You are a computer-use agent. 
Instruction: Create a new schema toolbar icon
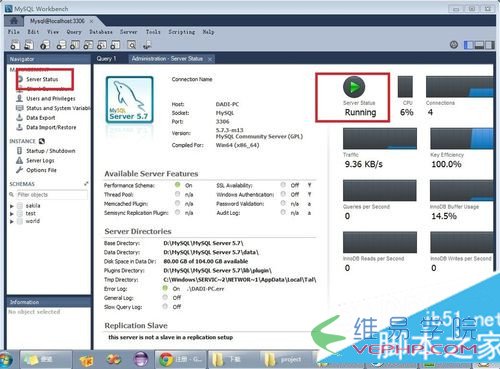point(61,45)
